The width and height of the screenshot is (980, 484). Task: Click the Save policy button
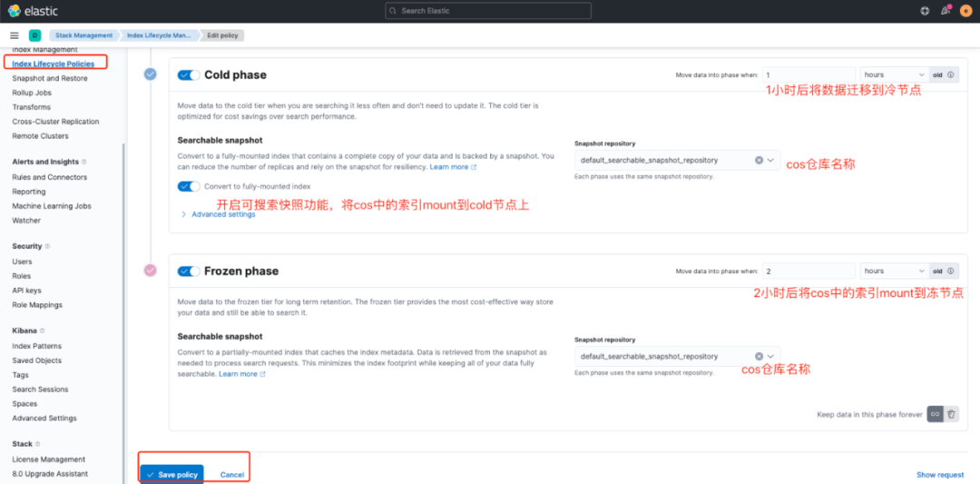[171, 474]
